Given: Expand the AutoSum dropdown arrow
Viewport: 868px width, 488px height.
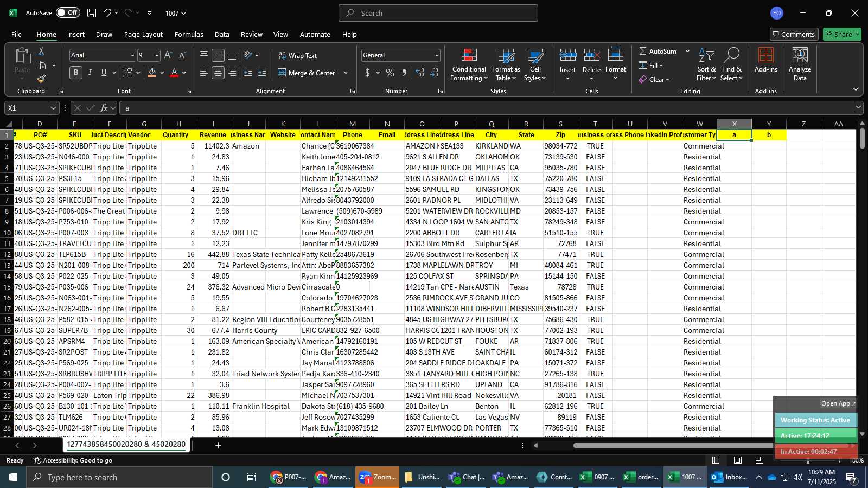Looking at the screenshot, I should [687, 51].
